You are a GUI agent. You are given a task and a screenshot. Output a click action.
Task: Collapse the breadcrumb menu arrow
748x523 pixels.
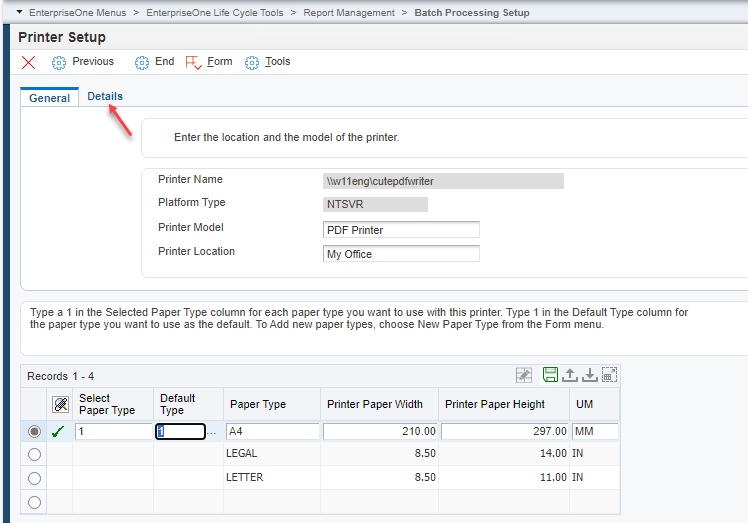point(20,12)
